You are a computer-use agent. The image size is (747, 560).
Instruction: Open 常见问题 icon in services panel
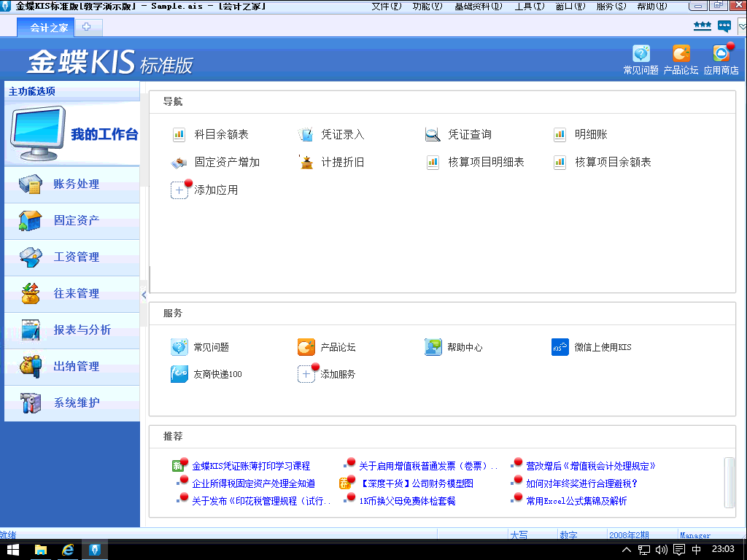click(179, 347)
